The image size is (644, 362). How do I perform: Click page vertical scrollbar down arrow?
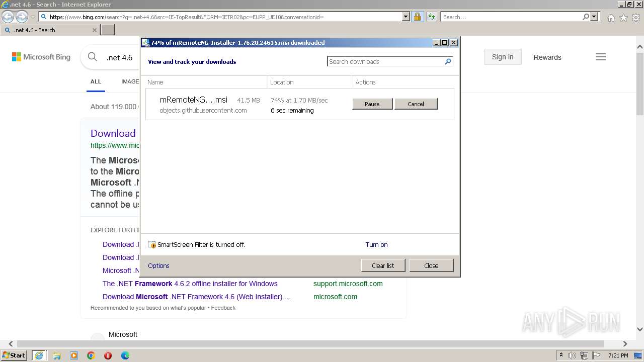tap(640, 329)
